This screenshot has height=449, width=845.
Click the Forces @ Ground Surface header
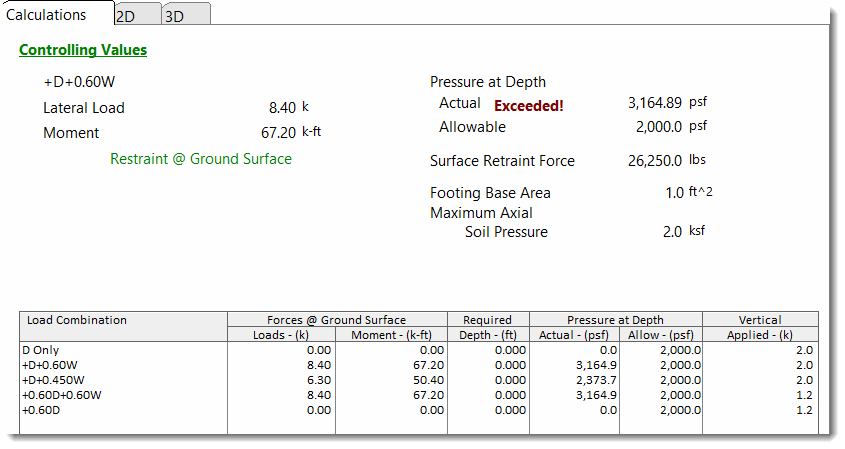coord(337,320)
